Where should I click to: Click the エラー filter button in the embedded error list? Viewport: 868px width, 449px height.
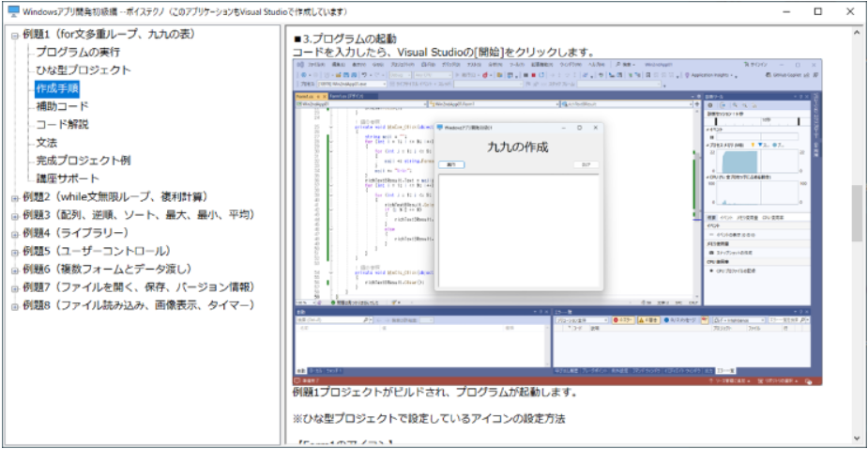pyautogui.click(x=621, y=320)
